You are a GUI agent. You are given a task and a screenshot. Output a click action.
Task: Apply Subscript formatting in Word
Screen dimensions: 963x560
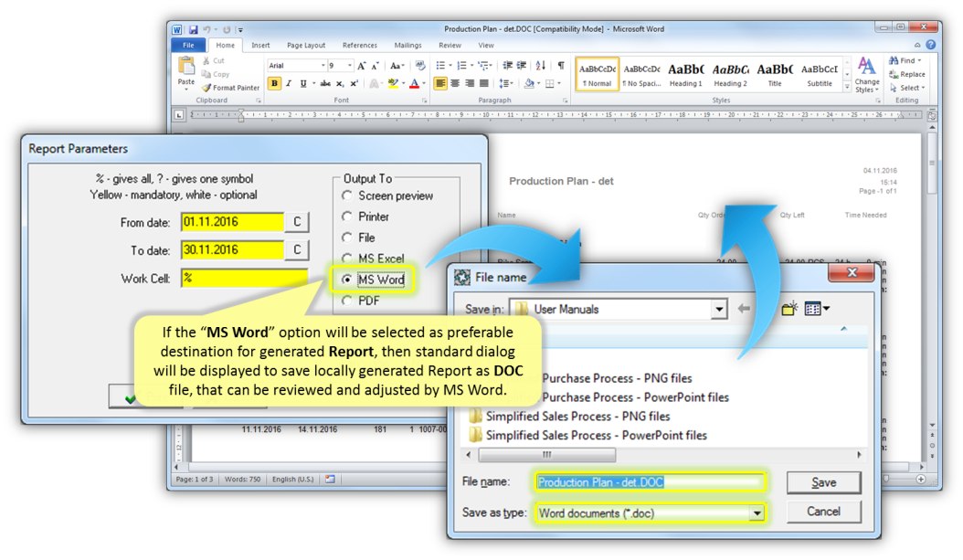click(340, 83)
